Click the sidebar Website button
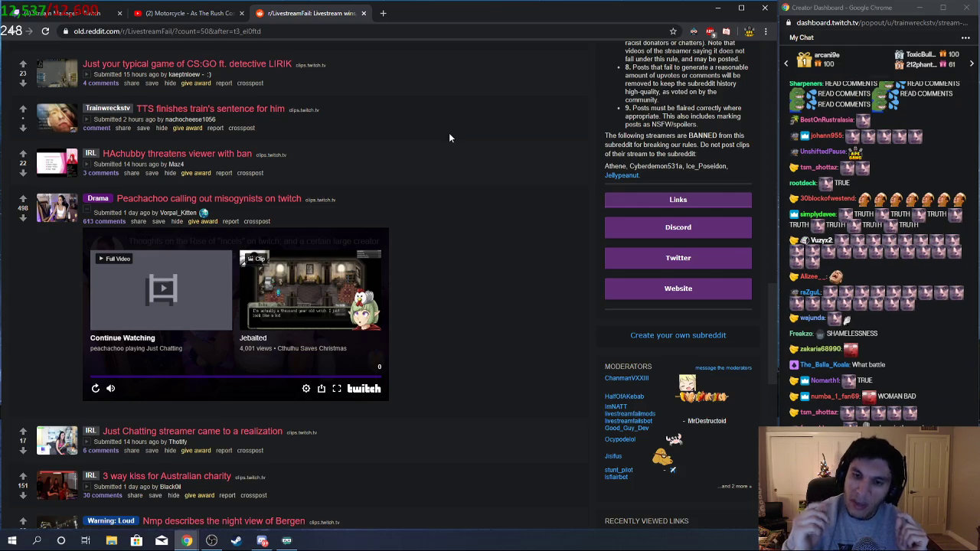This screenshot has height=551, width=980. pyautogui.click(x=678, y=289)
